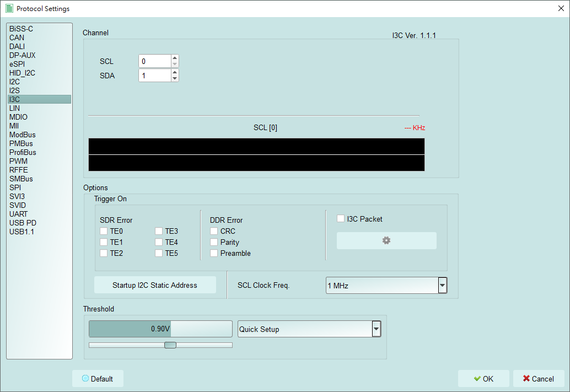Select SPI protocol in list
The width and height of the screenshot is (570, 392).
point(39,187)
